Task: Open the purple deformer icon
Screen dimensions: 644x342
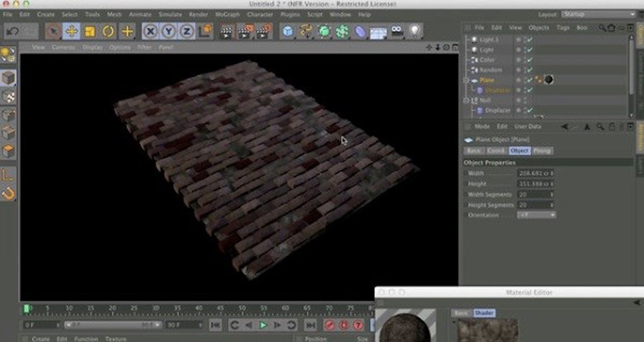Action: [x=360, y=32]
